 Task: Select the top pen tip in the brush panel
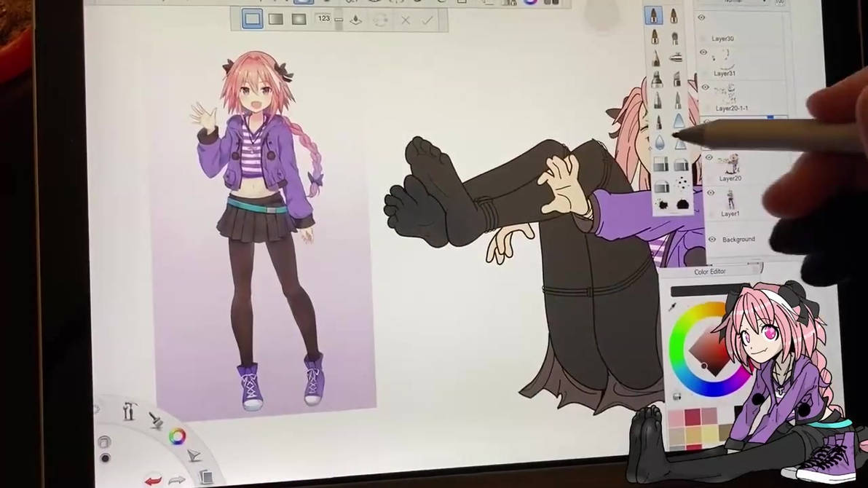tap(653, 15)
